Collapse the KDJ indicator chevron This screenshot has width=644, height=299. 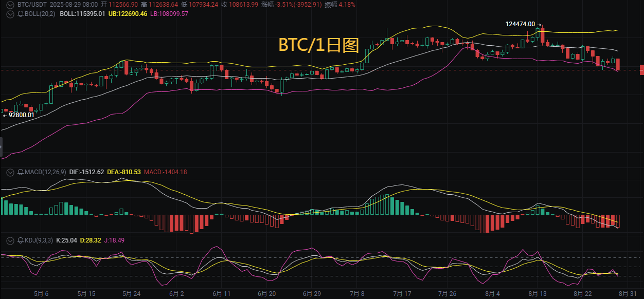[x=10, y=240]
